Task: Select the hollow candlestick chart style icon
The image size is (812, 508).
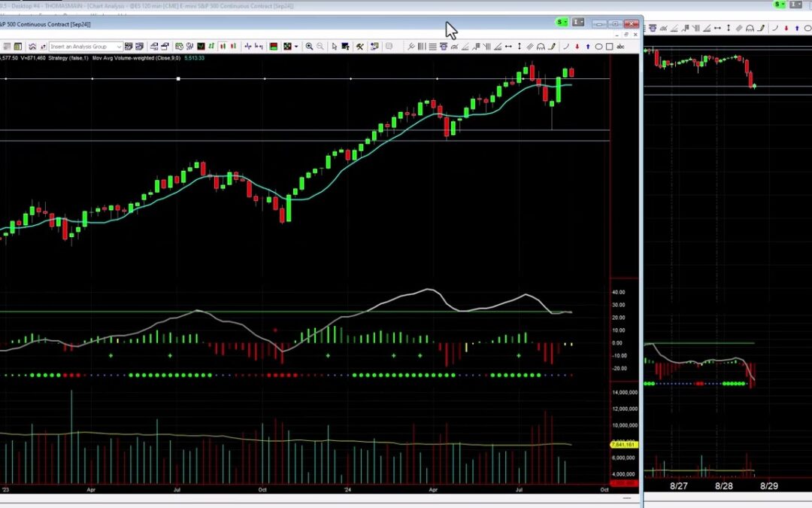Action: click(x=233, y=47)
